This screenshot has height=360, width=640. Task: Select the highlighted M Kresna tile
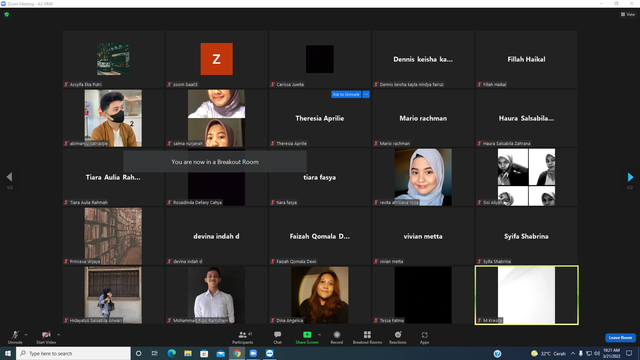tap(526, 295)
